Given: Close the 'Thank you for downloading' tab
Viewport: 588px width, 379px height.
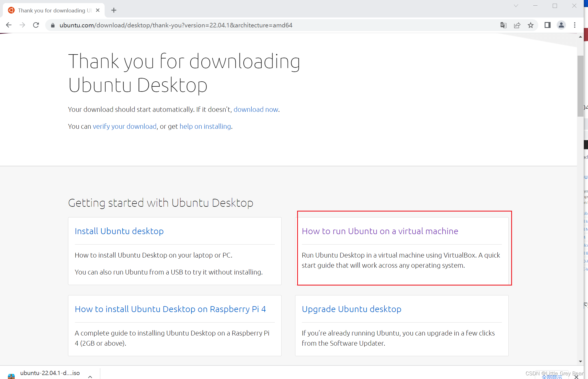Looking at the screenshot, I should (98, 10).
